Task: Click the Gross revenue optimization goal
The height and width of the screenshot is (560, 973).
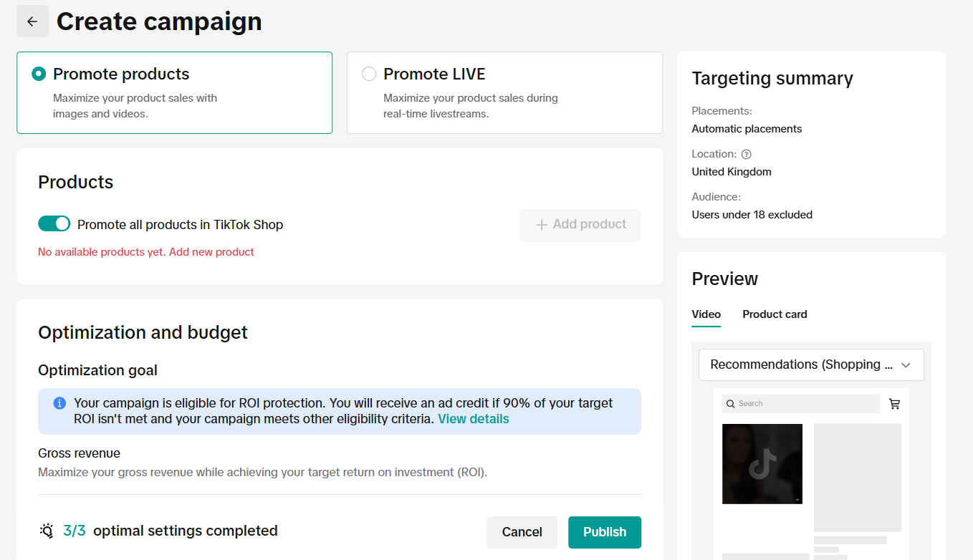Action: (x=79, y=453)
